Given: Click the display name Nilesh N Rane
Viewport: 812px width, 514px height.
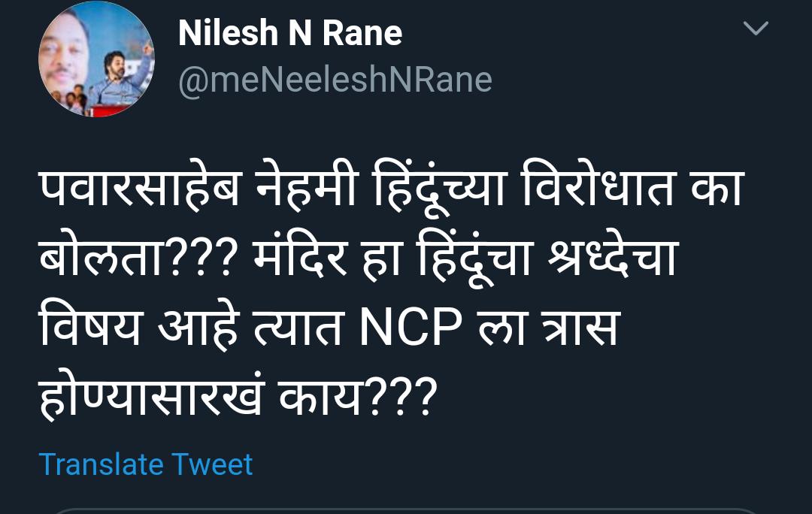Looking at the screenshot, I should tap(290, 34).
